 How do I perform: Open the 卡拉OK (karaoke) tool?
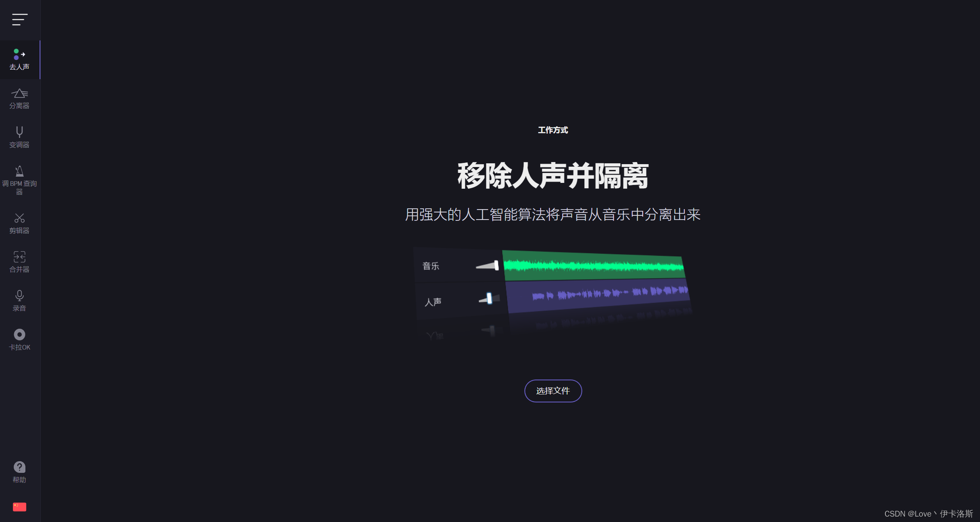click(x=19, y=339)
